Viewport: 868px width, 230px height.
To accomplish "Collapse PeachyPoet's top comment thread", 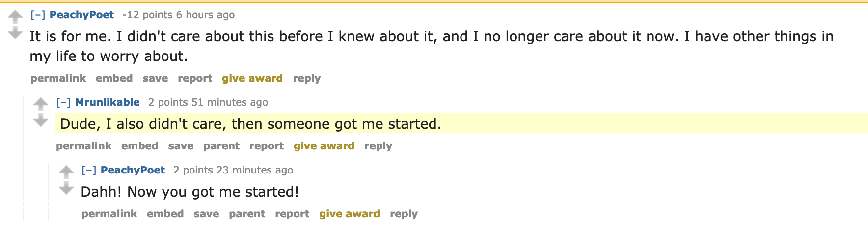I will 38,15.
